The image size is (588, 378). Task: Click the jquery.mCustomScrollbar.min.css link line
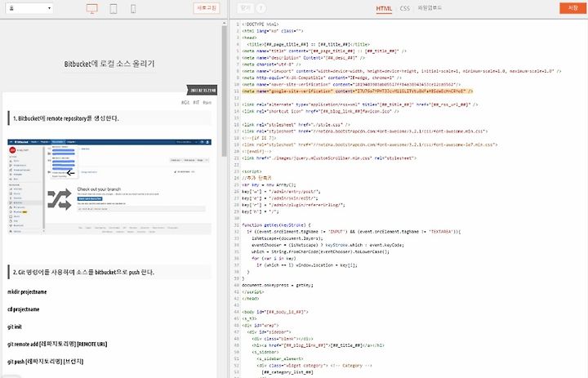pos(329,158)
